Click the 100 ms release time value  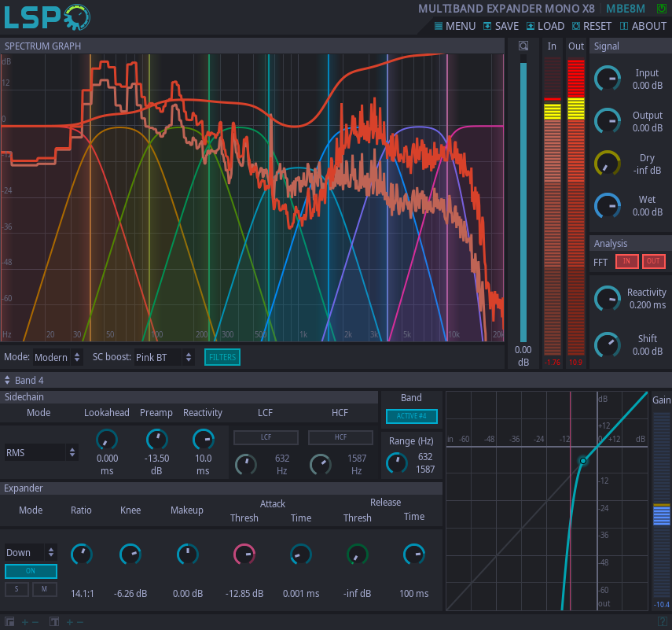tap(414, 594)
